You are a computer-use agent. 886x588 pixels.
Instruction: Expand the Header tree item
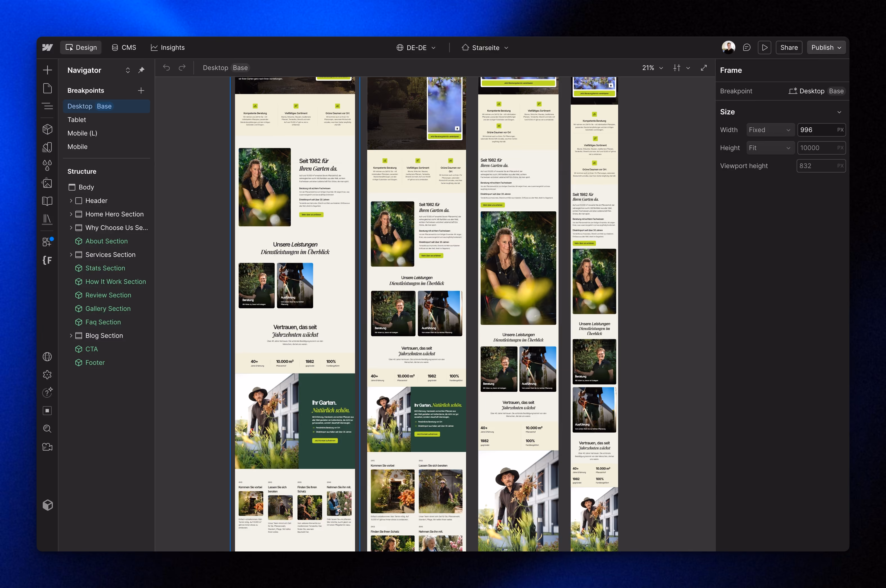click(x=71, y=201)
